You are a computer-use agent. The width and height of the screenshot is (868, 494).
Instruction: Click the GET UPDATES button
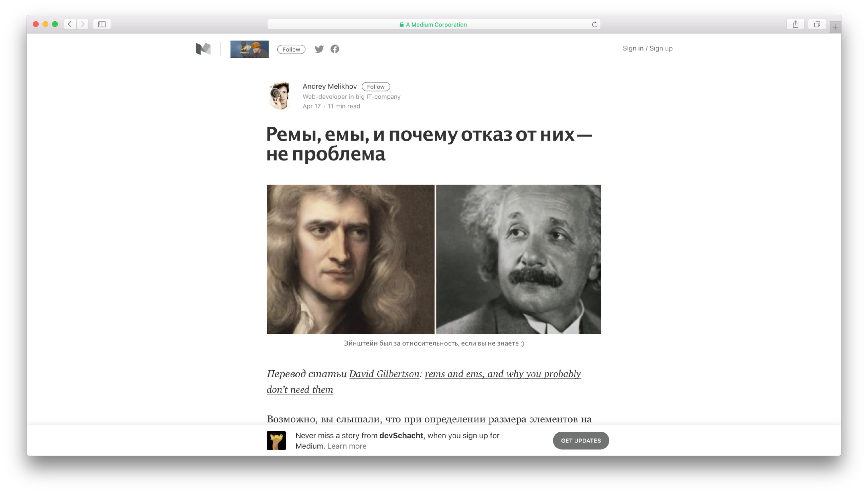coord(580,440)
